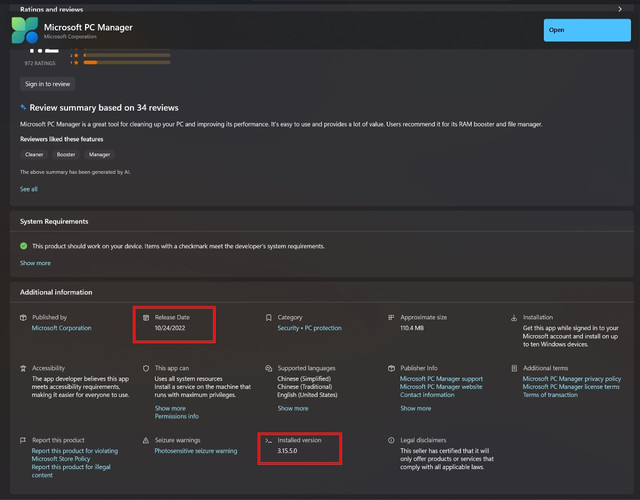Open the Microsoft PC Manager app
This screenshot has width=640, height=500.
tap(587, 30)
